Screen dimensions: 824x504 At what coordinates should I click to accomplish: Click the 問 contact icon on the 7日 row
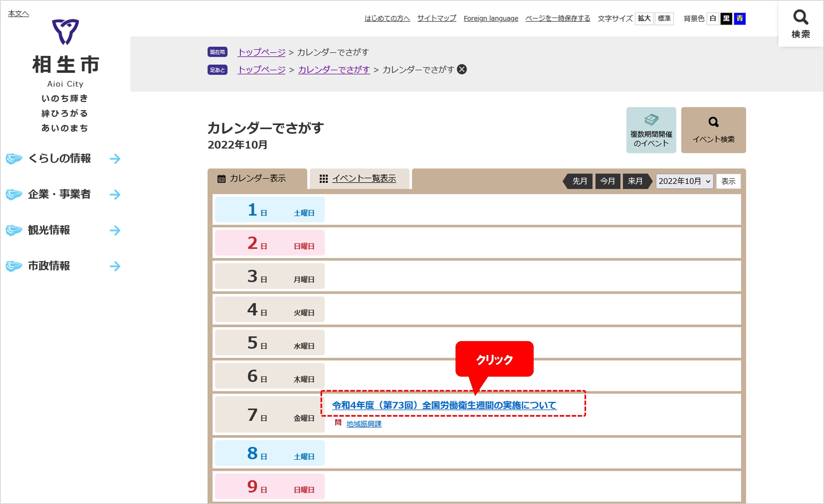pyautogui.click(x=338, y=423)
